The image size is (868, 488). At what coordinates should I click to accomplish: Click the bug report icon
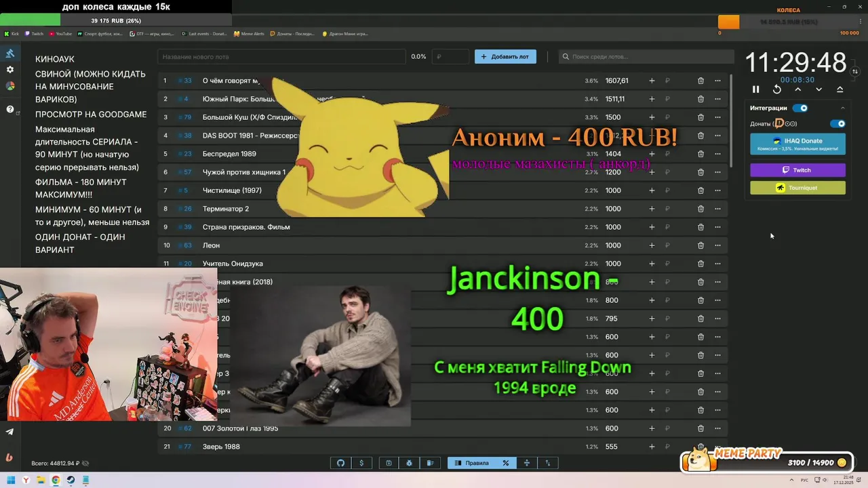(x=410, y=463)
